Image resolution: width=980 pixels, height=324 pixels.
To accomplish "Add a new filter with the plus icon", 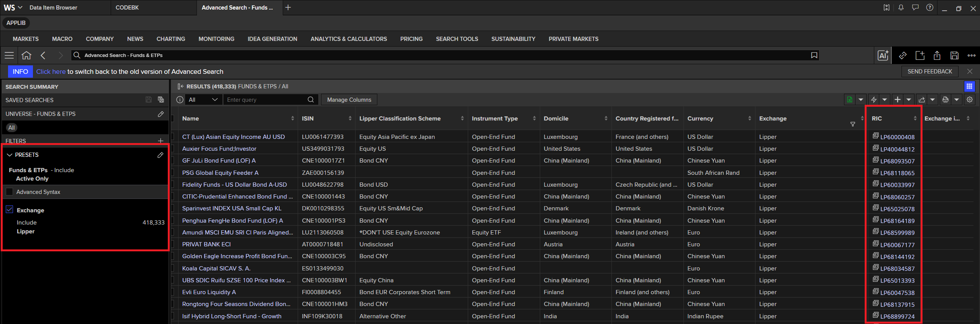I will [x=161, y=141].
